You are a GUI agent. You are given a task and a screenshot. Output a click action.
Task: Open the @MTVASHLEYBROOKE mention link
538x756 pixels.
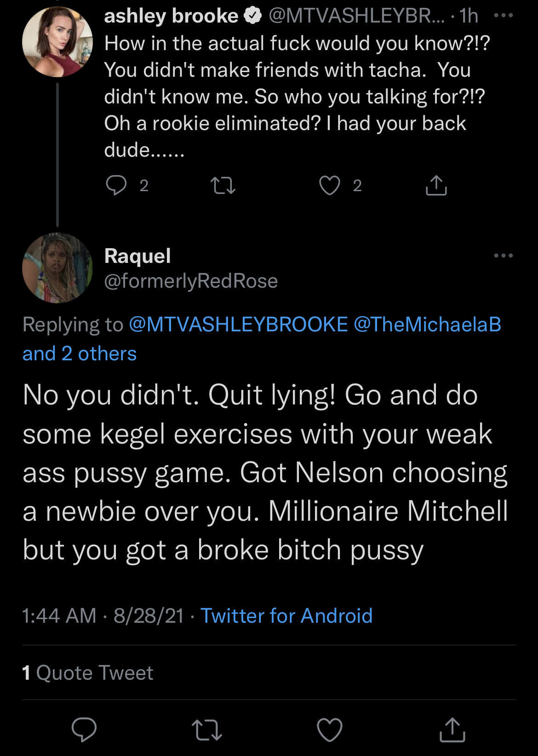(238, 324)
